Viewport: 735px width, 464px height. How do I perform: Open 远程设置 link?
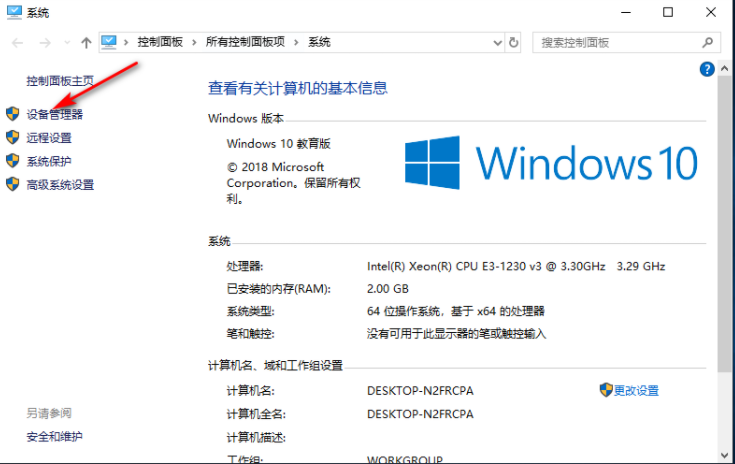(49, 137)
